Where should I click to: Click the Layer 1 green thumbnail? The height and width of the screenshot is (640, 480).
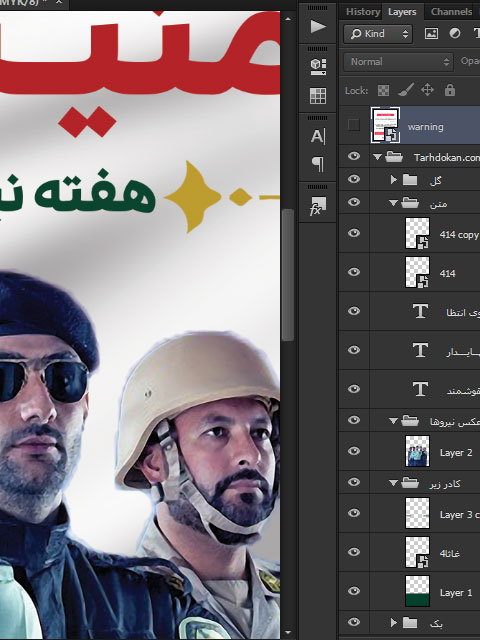(x=417, y=591)
